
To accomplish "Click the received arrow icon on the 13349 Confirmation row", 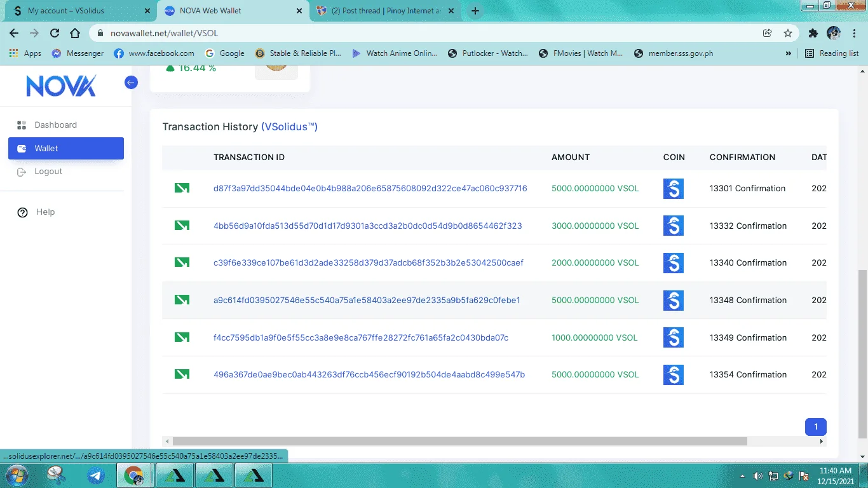I will pos(182,337).
